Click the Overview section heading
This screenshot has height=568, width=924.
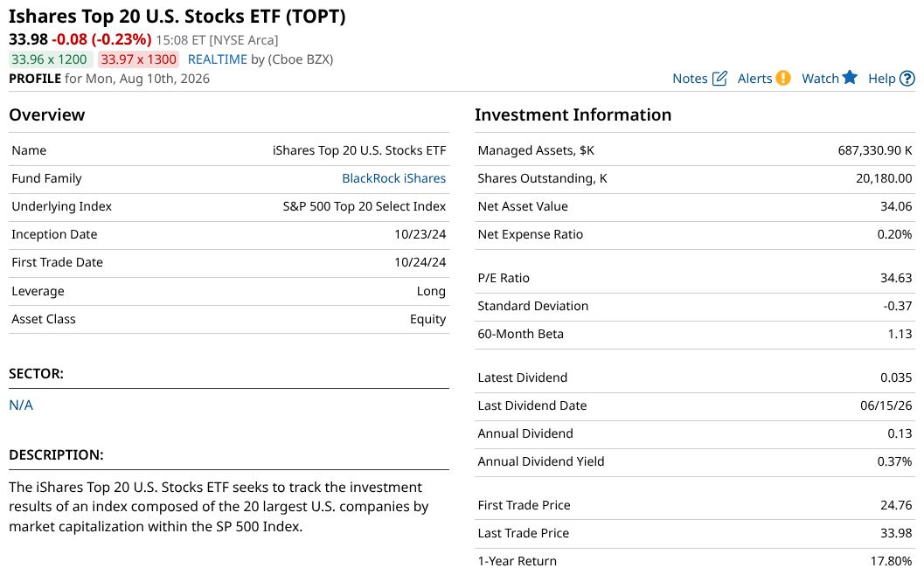(x=46, y=114)
